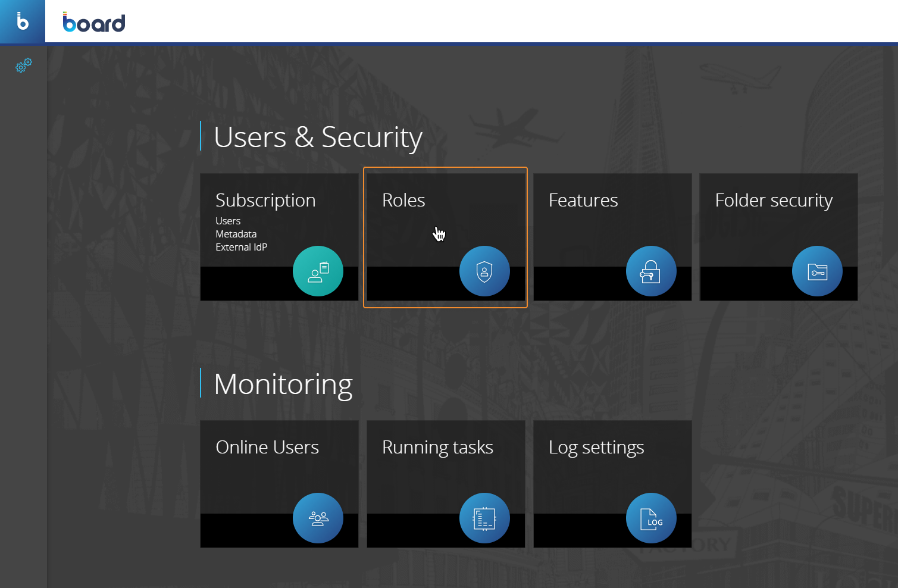Click the blue 'b' square logo
The height and width of the screenshot is (588, 898).
click(x=23, y=21)
